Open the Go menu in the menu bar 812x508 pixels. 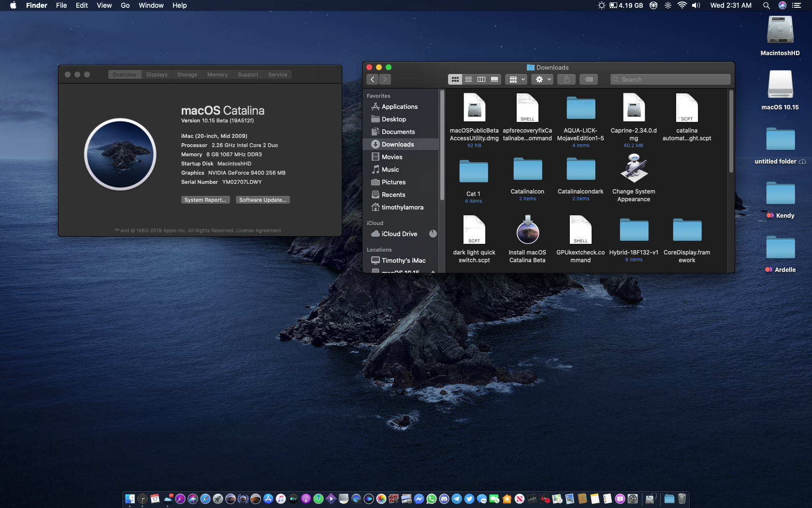[125, 5]
